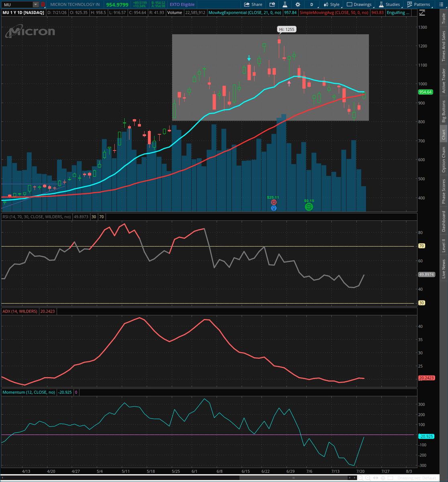Click the 954.9799 last price quote
This screenshot has height=482, width=448.
[x=117, y=4]
